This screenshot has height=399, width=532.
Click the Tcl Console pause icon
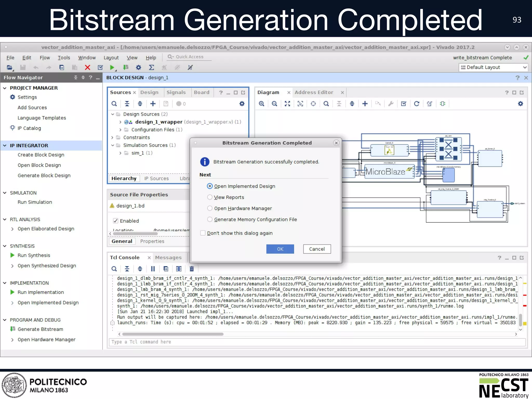point(153,269)
